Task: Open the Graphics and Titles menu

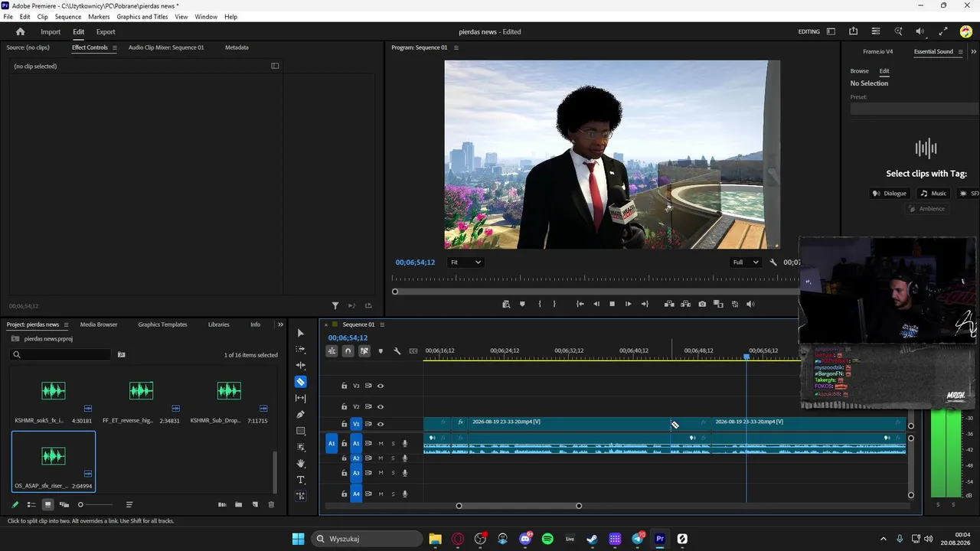Action: coord(142,17)
